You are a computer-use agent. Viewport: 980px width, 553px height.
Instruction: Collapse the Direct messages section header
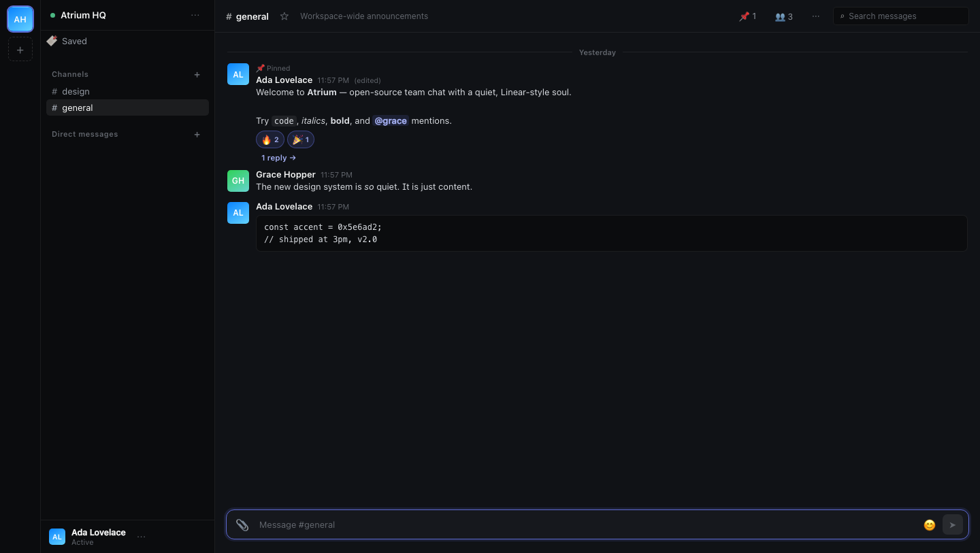tap(85, 134)
